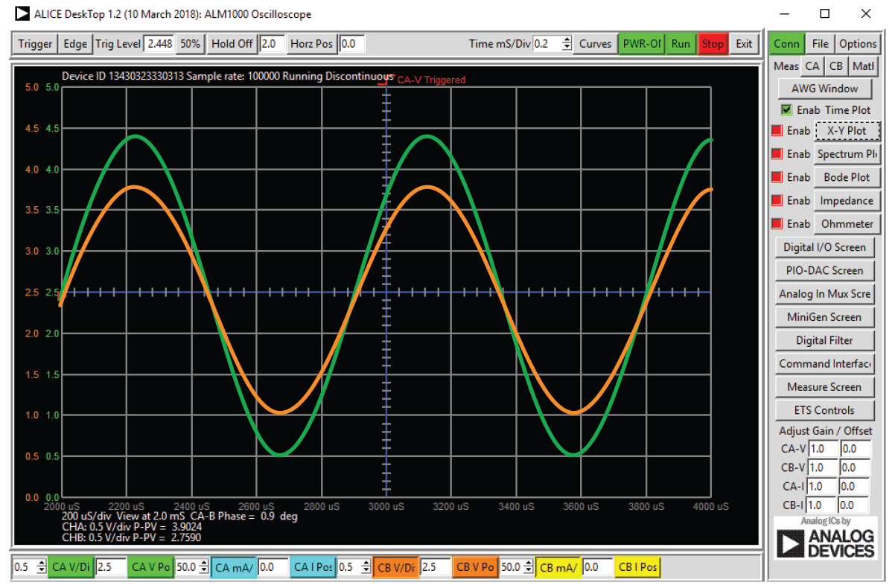Viewport: 895px width, 588px height.
Task: Adjust the Time mS/Div spinner arrows
Action: tap(567, 44)
